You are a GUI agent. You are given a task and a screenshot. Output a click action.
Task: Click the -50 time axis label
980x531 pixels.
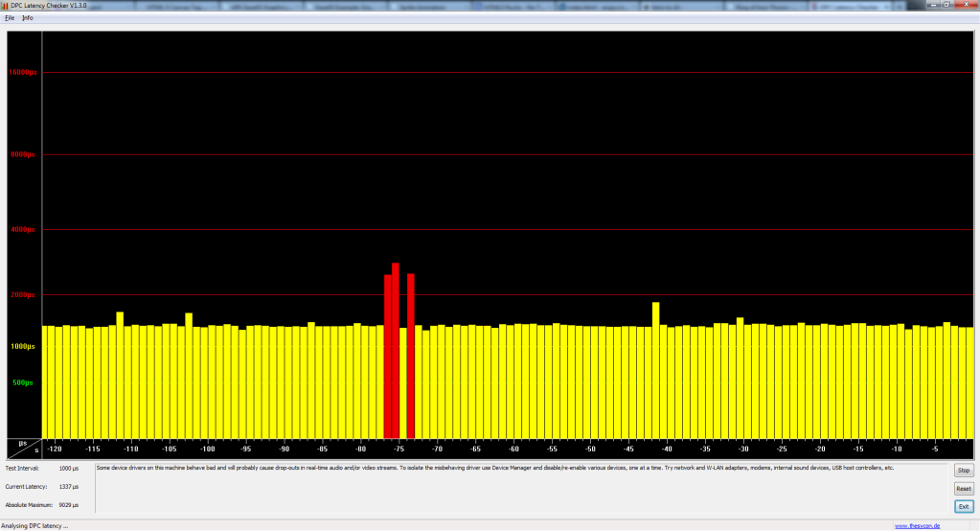pos(590,450)
